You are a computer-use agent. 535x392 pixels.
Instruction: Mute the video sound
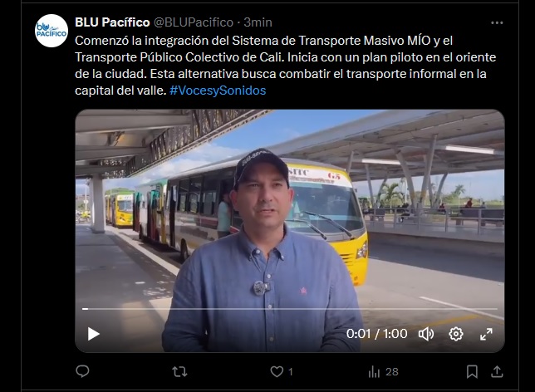(x=426, y=334)
